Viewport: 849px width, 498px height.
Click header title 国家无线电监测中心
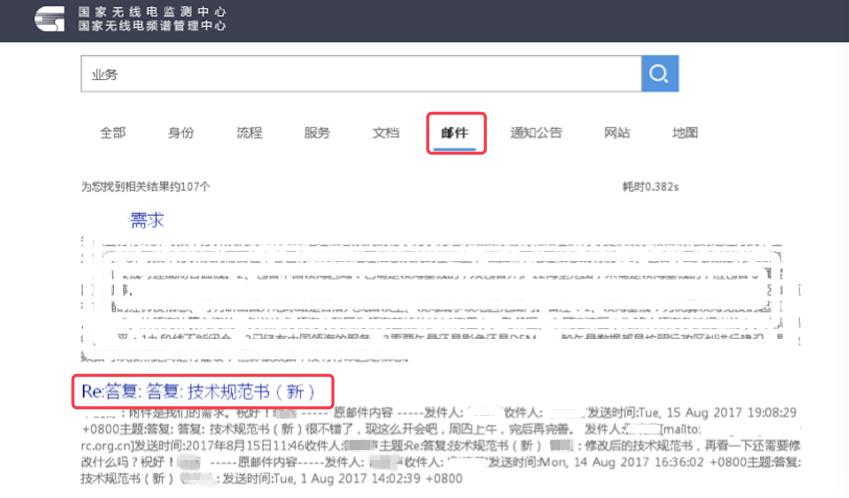coord(152,11)
